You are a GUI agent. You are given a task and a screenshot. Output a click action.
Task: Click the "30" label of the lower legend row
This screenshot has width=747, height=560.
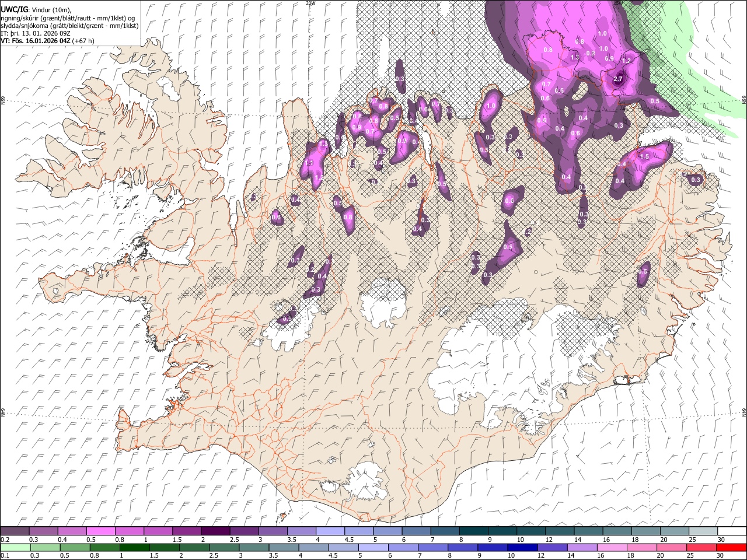pyautogui.click(x=721, y=556)
